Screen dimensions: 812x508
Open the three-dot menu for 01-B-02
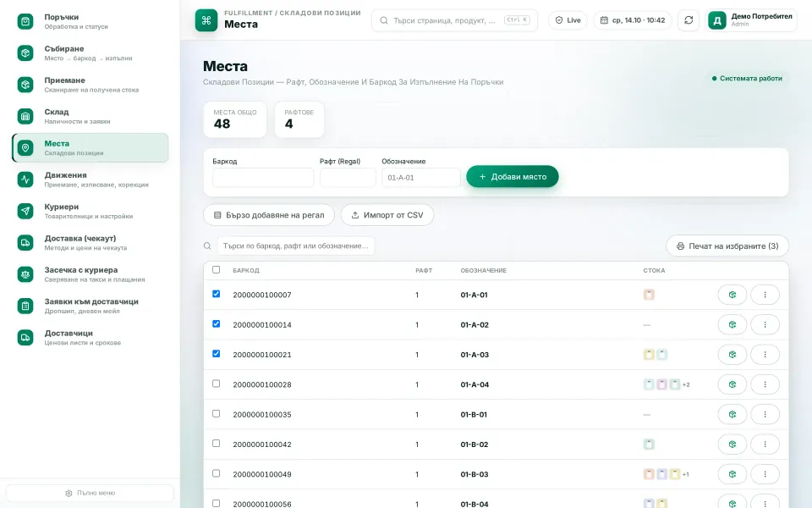tap(765, 444)
